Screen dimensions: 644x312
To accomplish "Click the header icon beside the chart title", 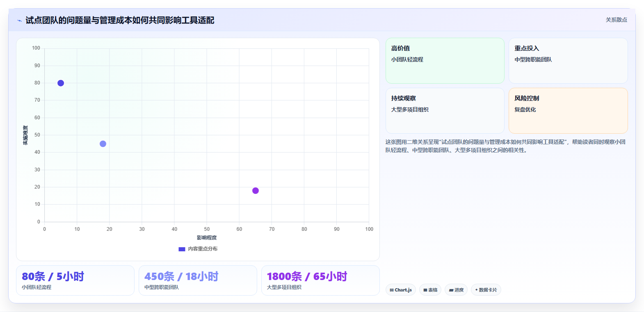I will coord(19,20).
